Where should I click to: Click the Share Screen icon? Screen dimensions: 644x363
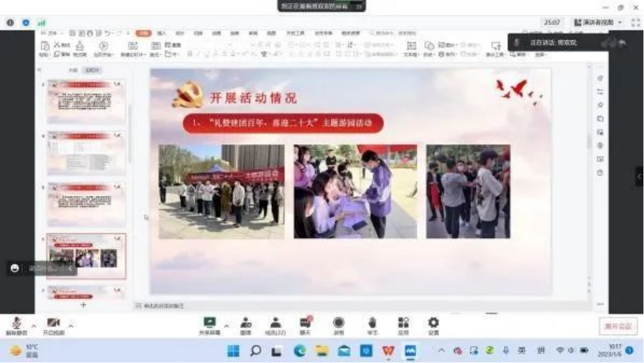click(209, 325)
